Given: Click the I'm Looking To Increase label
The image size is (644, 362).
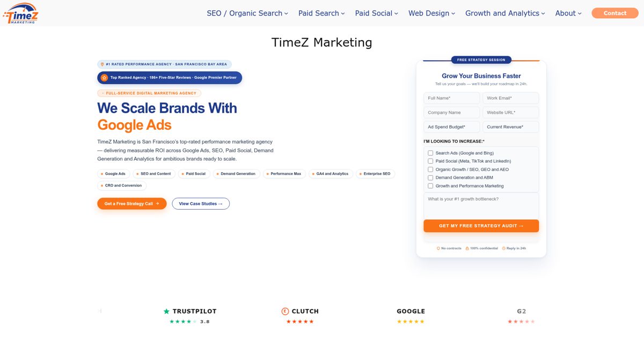Looking at the screenshot, I should coord(454,142).
